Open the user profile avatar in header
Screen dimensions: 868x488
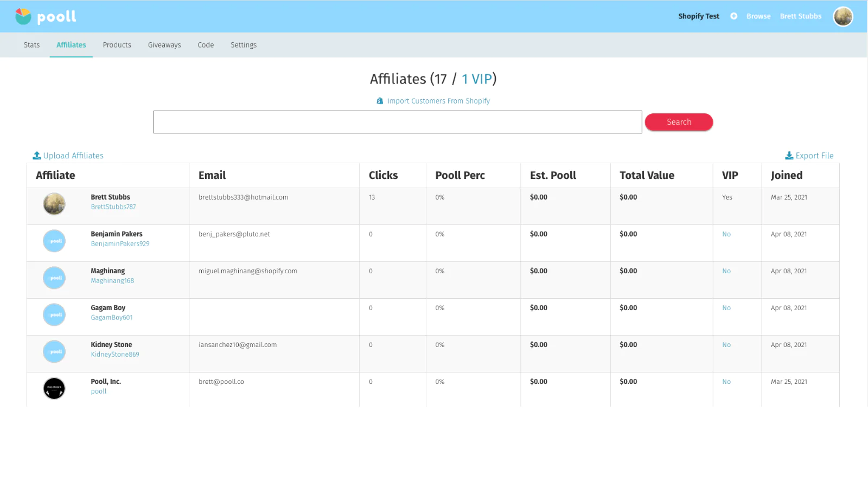click(x=843, y=16)
